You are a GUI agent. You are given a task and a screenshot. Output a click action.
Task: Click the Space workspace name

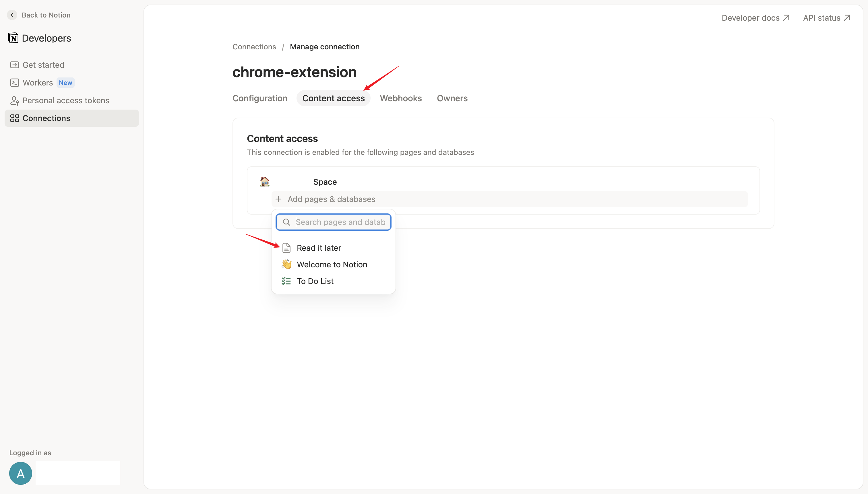325,182
